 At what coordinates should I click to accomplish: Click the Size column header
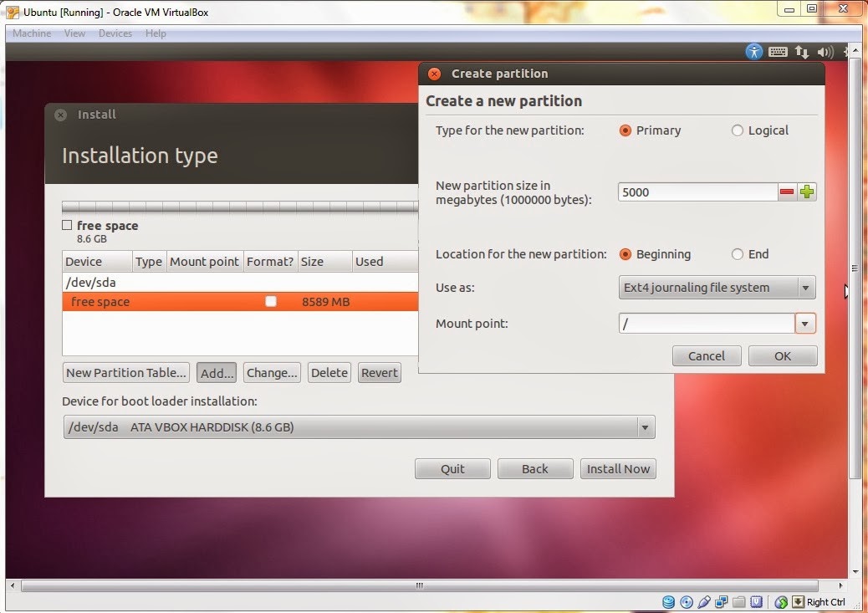(x=325, y=262)
